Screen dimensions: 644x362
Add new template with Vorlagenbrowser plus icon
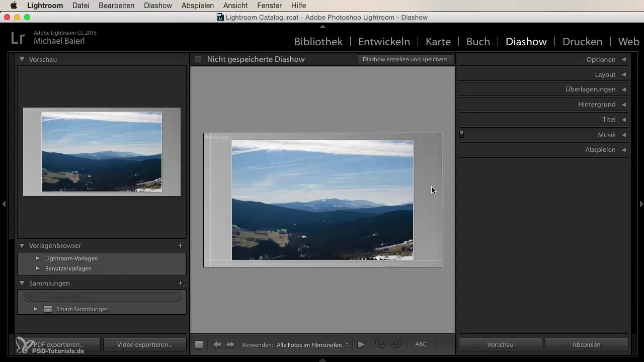click(181, 246)
